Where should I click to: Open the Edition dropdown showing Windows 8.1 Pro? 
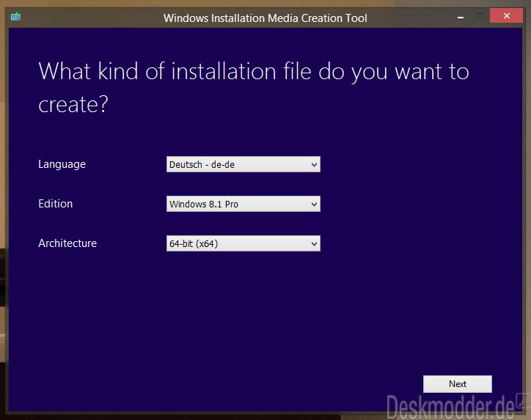(x=243, y=204)
